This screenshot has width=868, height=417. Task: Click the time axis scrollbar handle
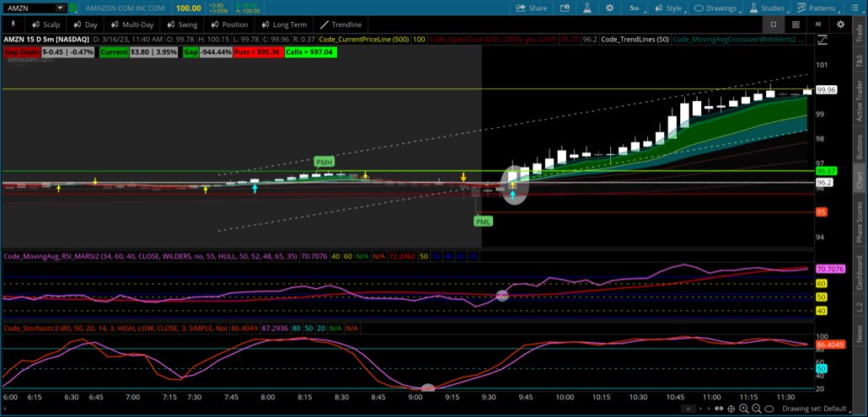point(689,409)
